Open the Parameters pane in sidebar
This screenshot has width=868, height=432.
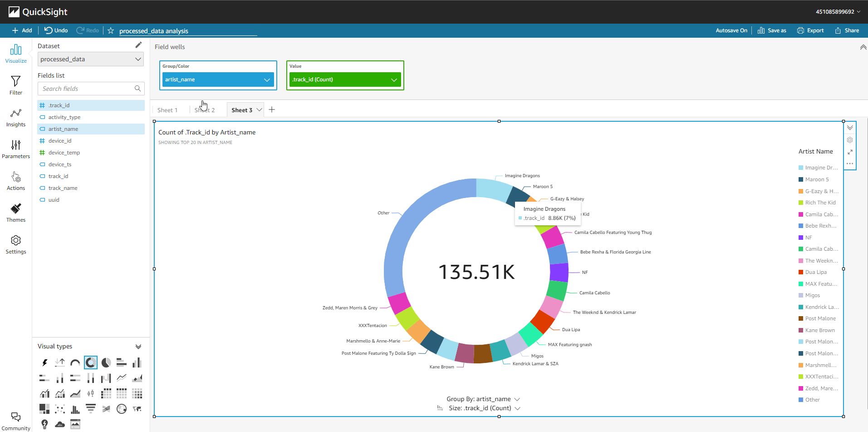[16, 149]
